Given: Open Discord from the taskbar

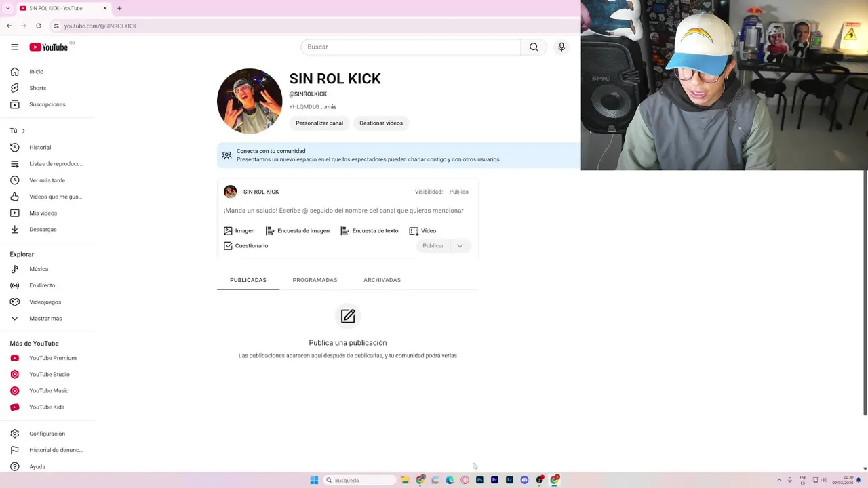Looking at the screenshot, I should pyautogui.click(x=524, y=480).
